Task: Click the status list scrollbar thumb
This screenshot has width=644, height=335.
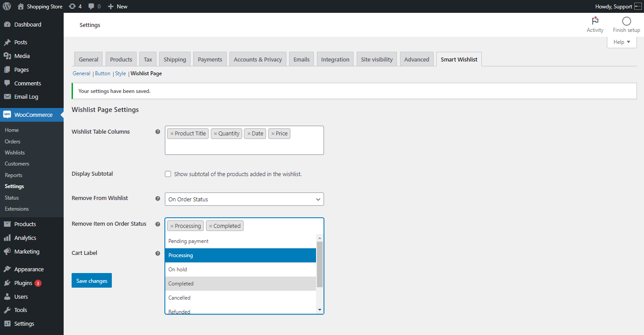Action: (320, 264)
